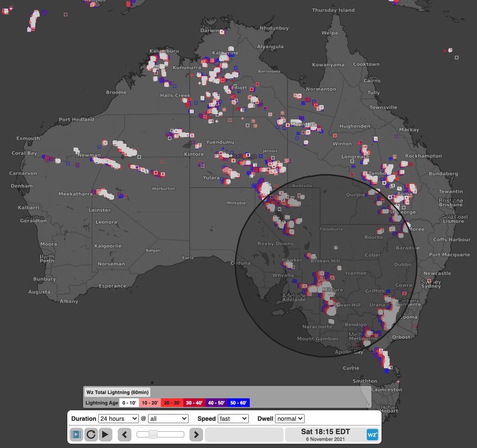Screen dimensions: 477x448
Task: Open the Duration dropdown showing 24 hours
Action: tap(118, 419)
